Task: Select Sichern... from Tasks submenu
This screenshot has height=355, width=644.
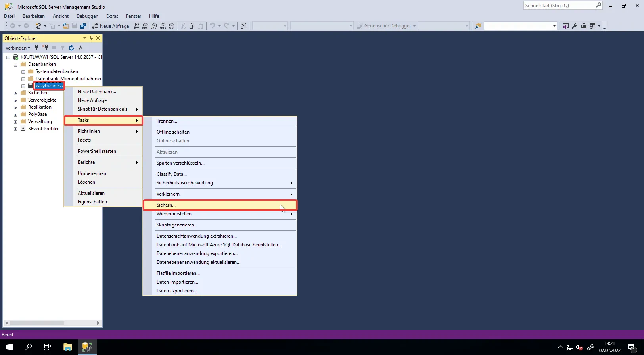Action: pos(220,205)
